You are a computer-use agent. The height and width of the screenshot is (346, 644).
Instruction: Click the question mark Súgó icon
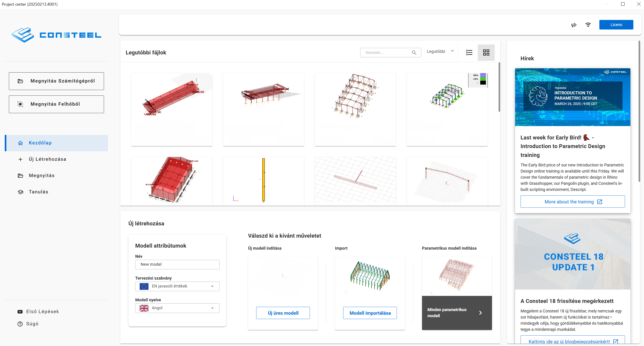coord(20,324)
